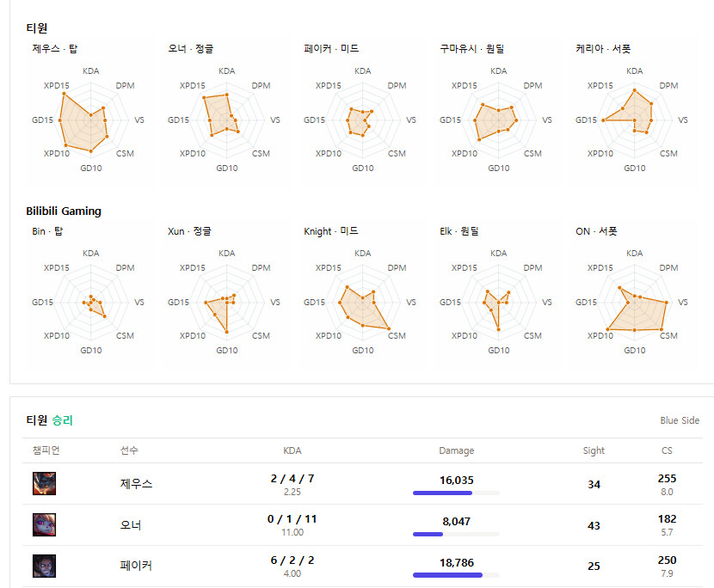Click Bin 탑 radar chart
Viewport: 714px width, 588px height.
(91, 303)
